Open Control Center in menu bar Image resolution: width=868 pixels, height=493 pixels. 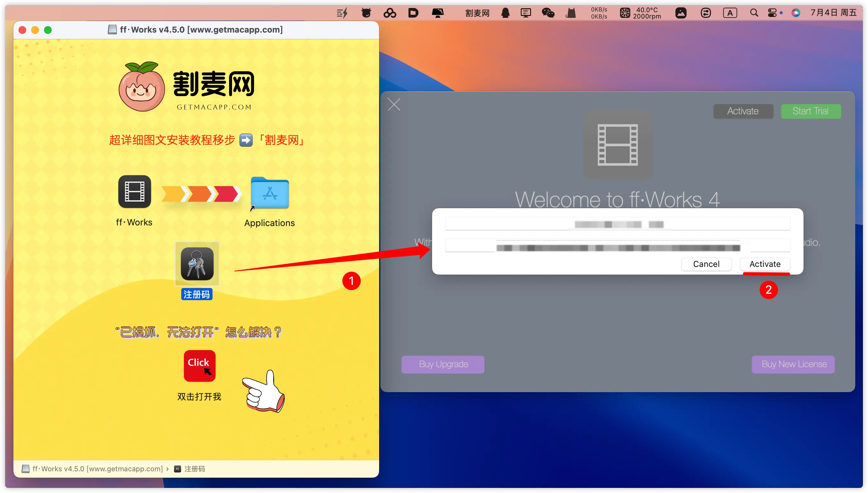coord(773,13)
